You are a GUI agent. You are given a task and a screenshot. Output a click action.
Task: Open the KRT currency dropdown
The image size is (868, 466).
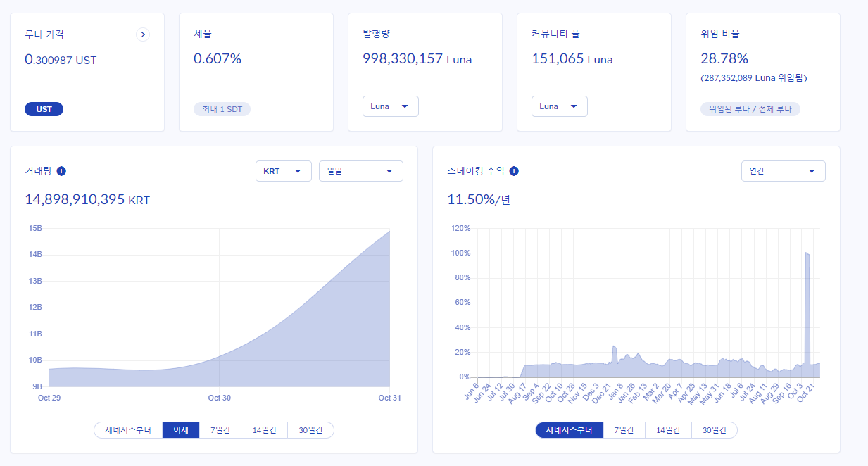[x=284, y=171]
